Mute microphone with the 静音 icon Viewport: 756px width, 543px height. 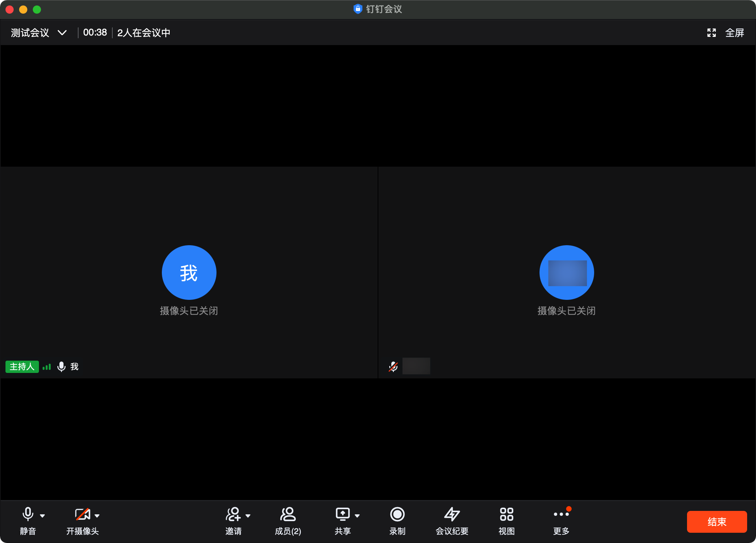28,514
